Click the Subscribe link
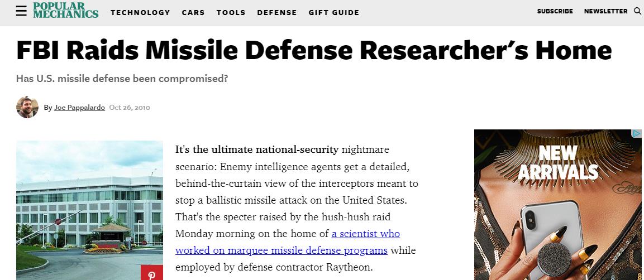The width and height of the screenshot is (644, 280). pos(555,12)
